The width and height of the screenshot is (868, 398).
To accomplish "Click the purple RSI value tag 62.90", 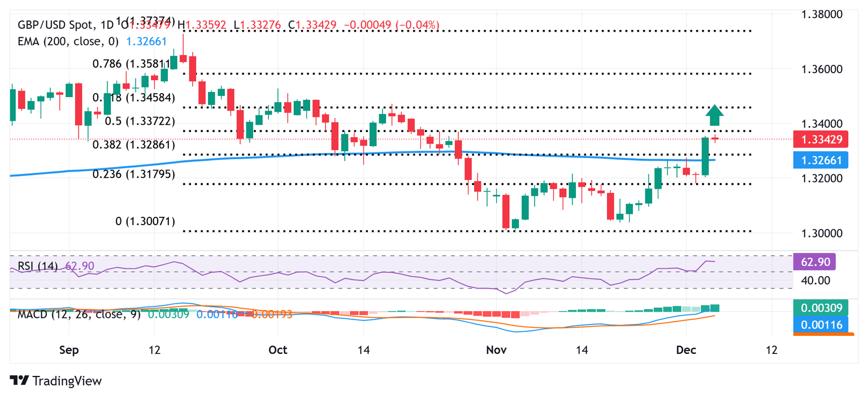I will tap(814, 262).
